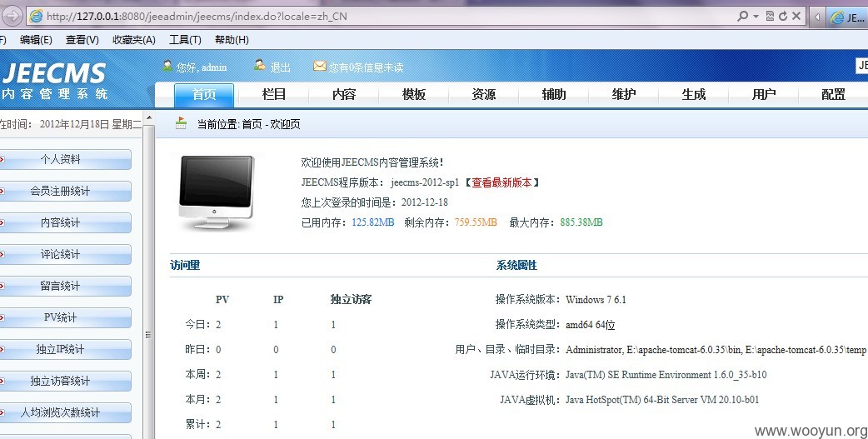Click the computer monitor image
This screenshot has height=439, width=868.
click(217, 192)
